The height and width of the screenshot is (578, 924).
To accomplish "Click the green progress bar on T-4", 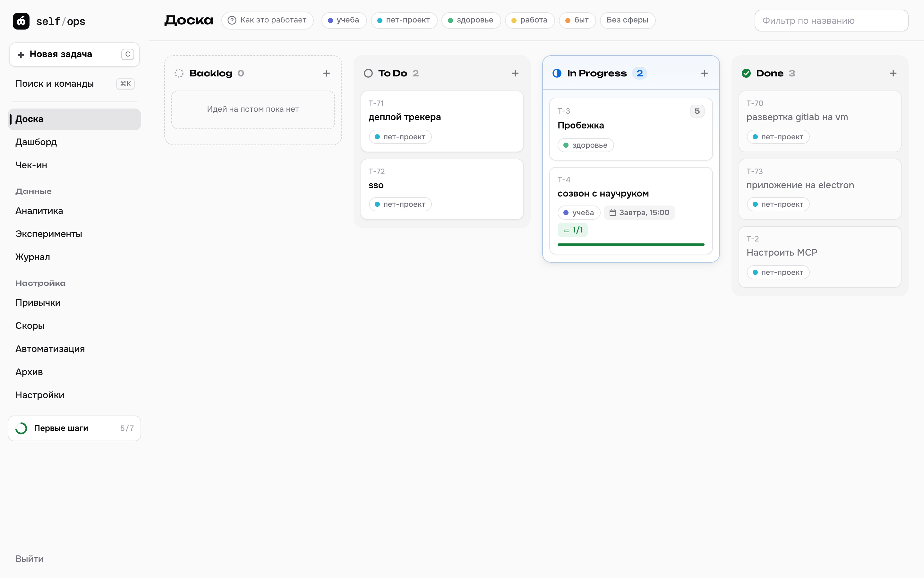I will 631,245.
